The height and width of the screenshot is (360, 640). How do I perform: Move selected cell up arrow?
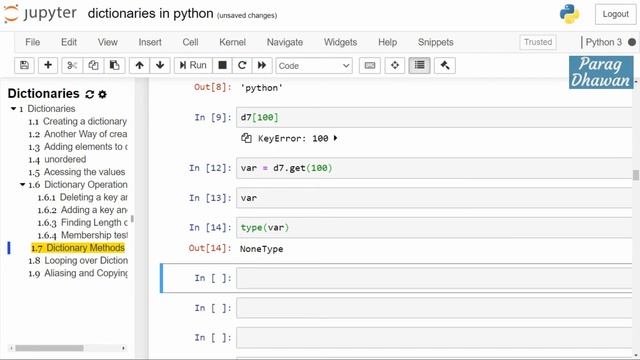(140, 65)
